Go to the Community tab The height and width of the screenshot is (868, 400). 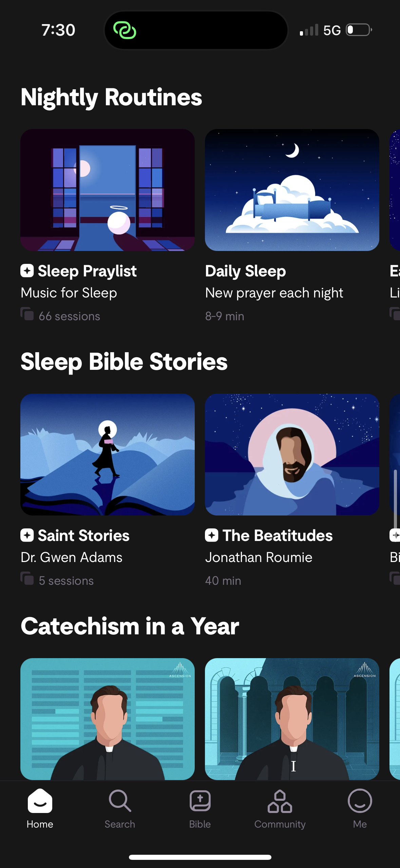(280, 801)
